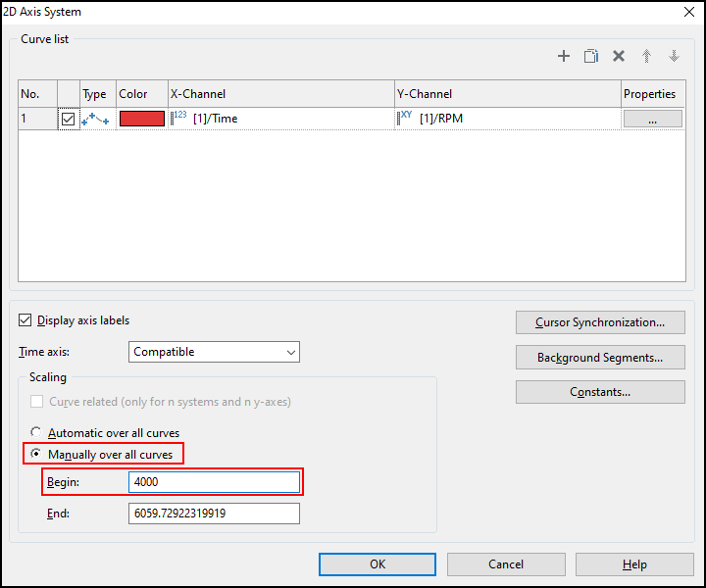
Task: Click the Constants button
Action: click(600, 392)
